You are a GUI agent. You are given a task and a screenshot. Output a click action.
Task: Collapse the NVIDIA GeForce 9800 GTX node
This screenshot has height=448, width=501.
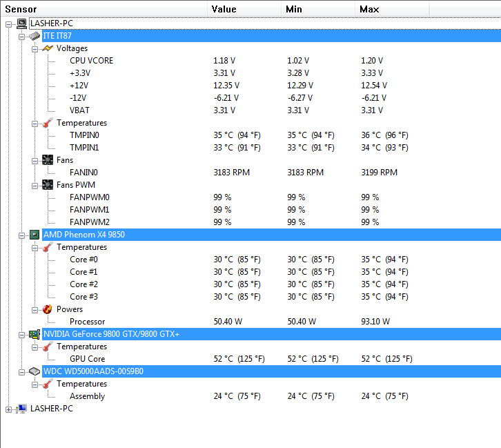[21, 335]
